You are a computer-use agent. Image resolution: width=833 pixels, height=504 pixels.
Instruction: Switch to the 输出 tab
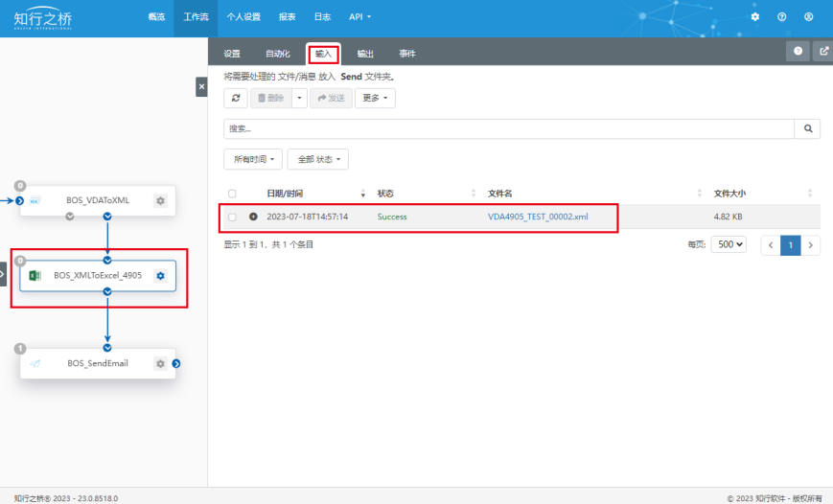point(365,54)
